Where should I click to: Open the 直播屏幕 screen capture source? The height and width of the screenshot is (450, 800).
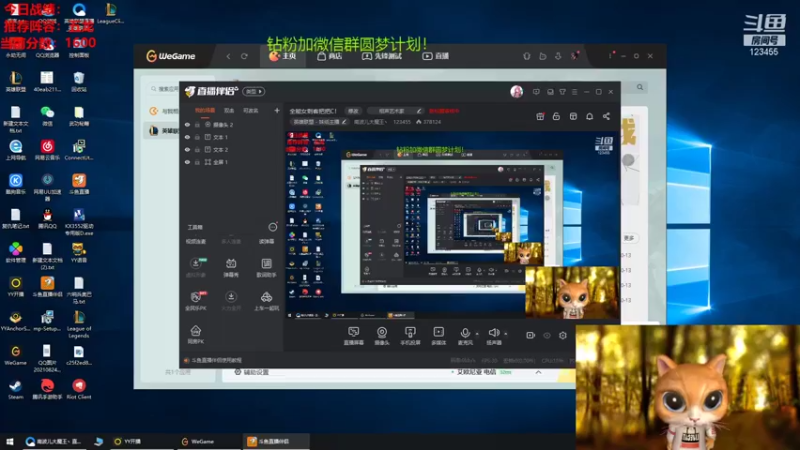click(353, 336)
